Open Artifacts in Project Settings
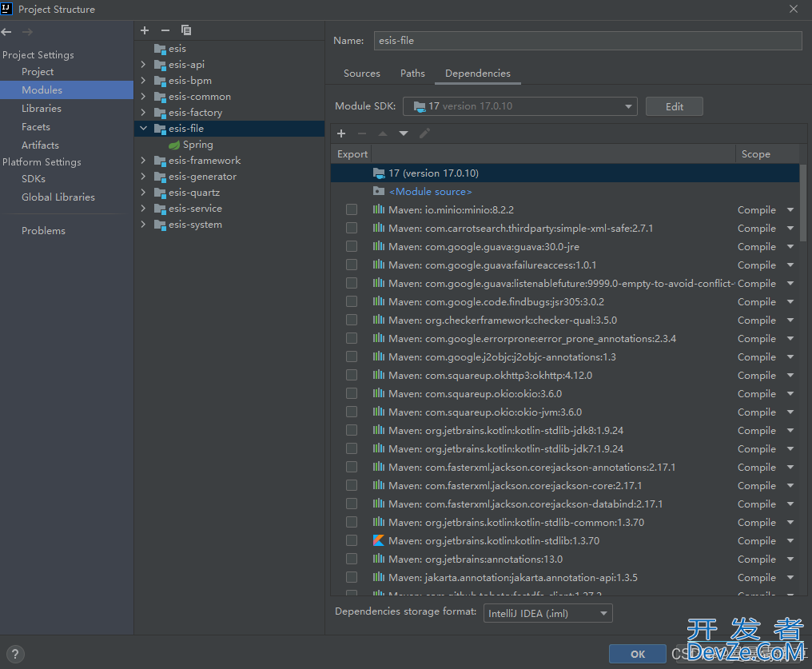This screenshot has width=812, height=669. pos(40,145)
